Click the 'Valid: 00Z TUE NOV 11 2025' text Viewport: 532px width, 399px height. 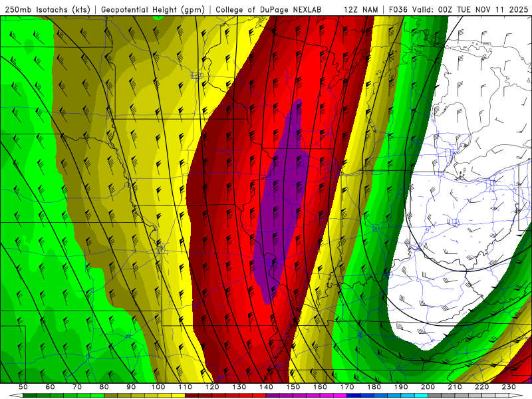[x=470, y=9]
